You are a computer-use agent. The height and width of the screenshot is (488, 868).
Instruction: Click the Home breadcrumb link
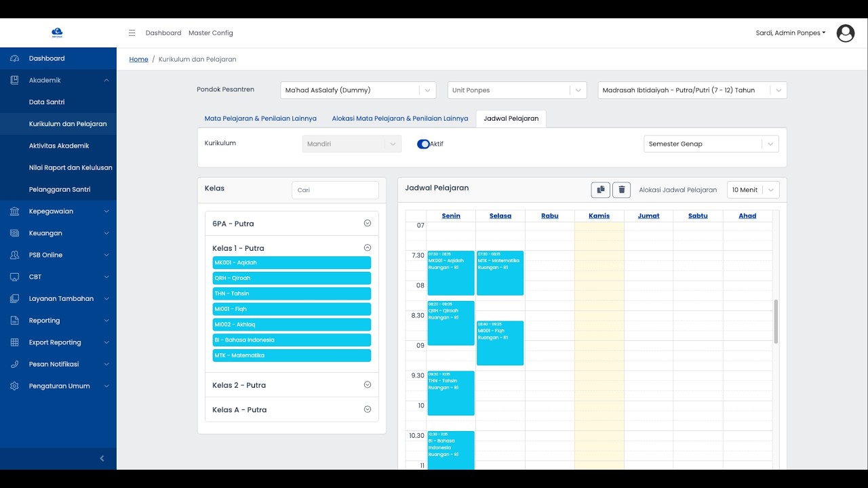click(x=138, y=60)
